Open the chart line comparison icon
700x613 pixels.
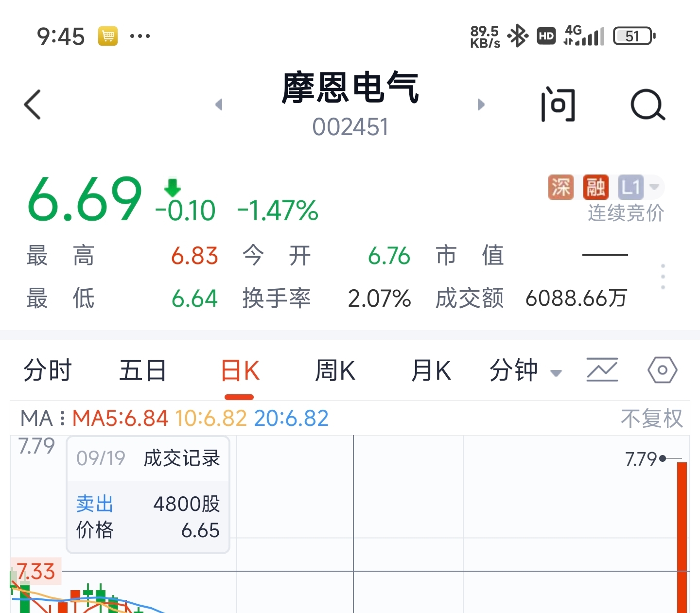coord(602,370)
